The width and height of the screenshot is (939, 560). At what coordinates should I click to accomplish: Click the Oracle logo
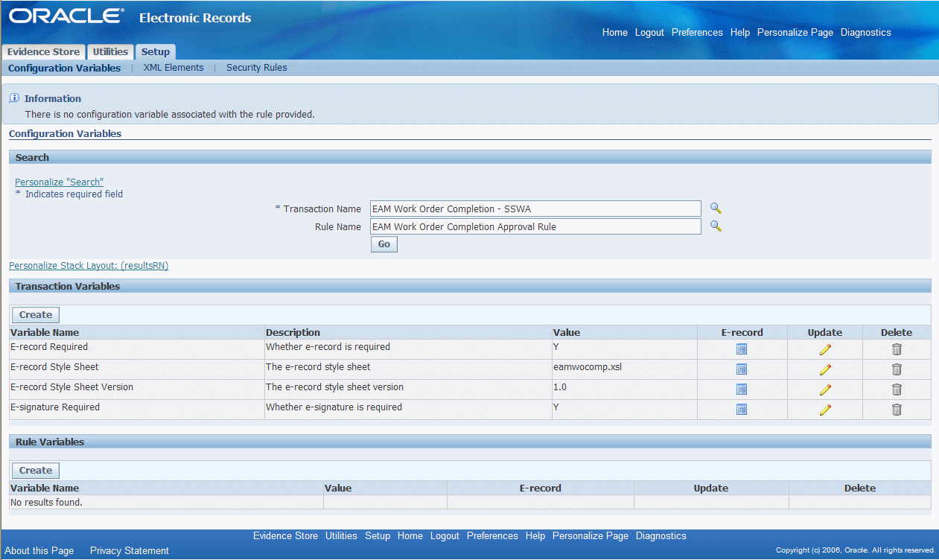pos(67,16)
